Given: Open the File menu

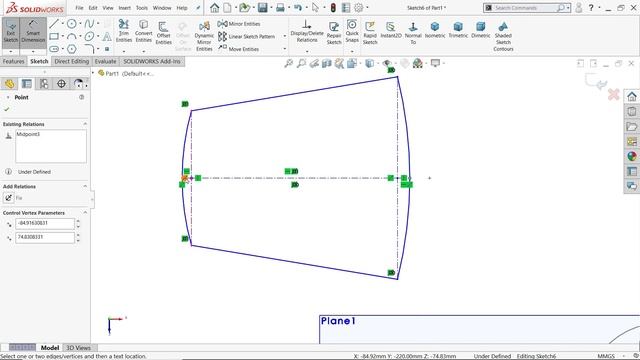Looking at the screenshot, I should click(x=79, y=8).
